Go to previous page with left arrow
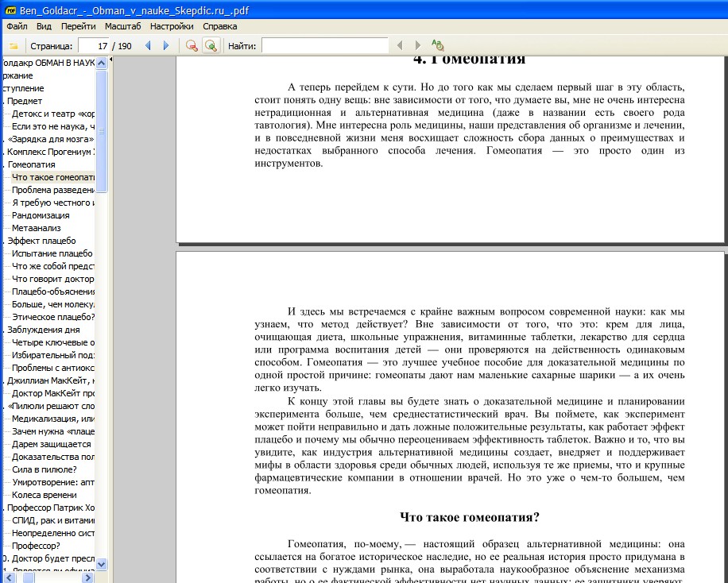The width and height of the screenshot is (728, 583). coord(148,46)
